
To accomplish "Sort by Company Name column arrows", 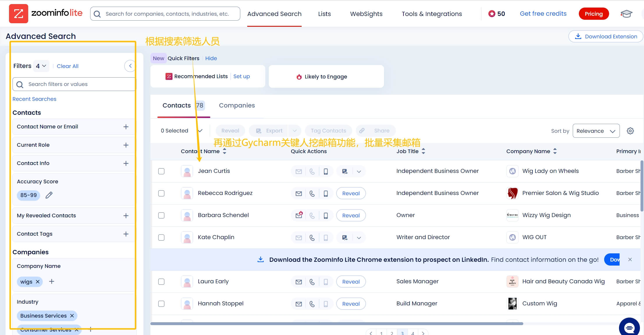I will click(555, 151).
